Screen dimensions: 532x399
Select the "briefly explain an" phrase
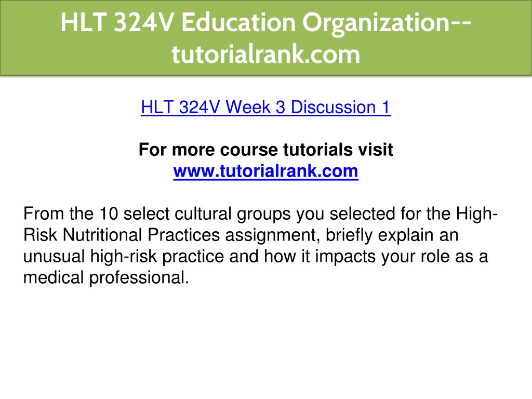[392, 235]
